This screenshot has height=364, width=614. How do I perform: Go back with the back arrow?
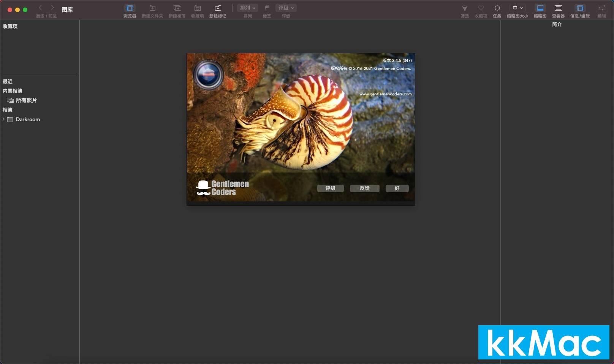40,8
